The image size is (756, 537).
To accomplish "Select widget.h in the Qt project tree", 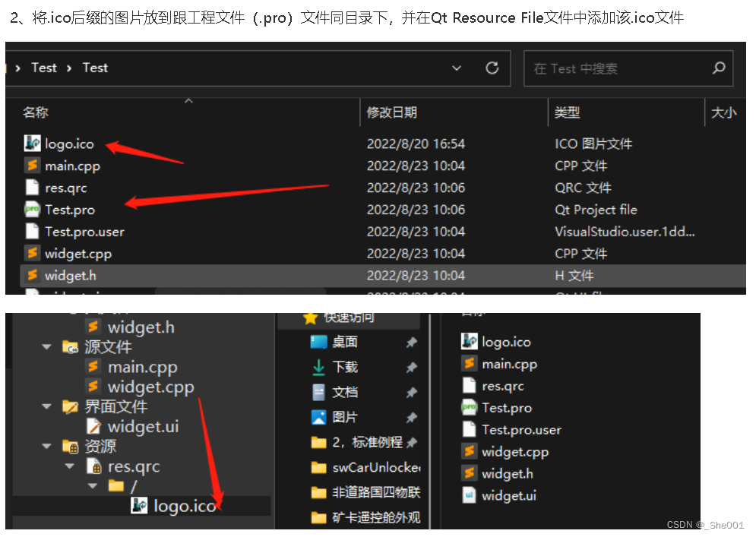I will (141, 327).
